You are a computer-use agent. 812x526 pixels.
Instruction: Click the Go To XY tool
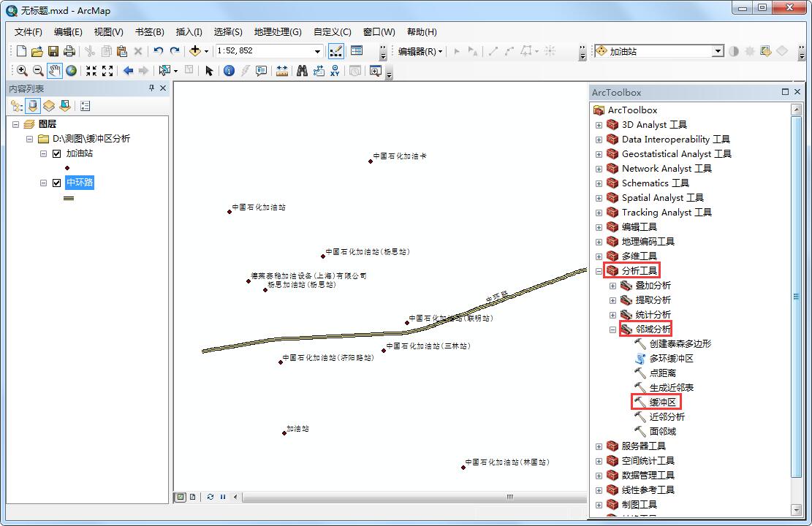335,70
